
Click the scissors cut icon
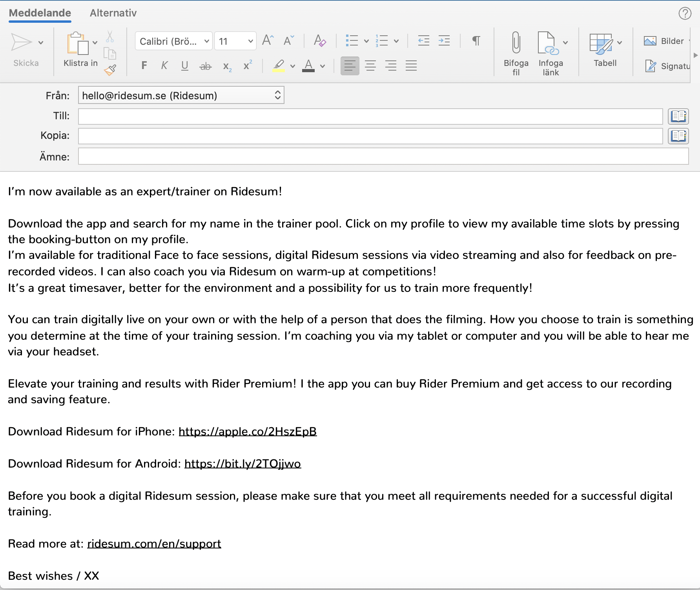(110, 37)
